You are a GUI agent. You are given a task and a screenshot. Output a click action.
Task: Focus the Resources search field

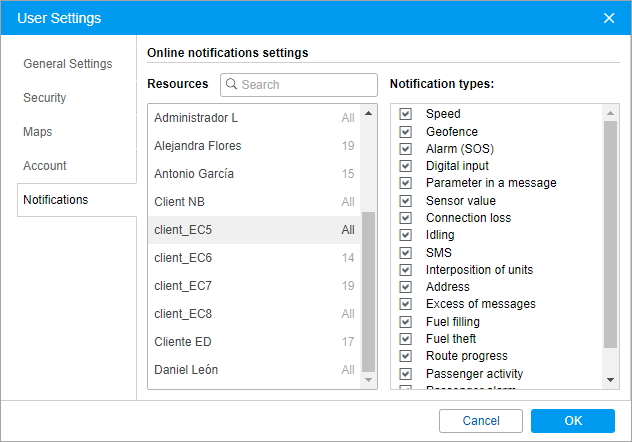[299, 85]
